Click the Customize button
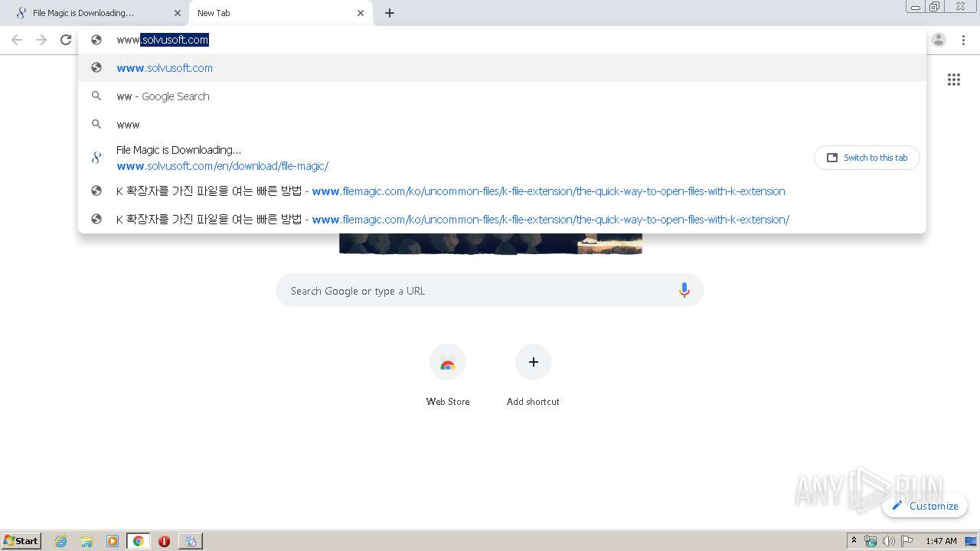 point(925,506)
